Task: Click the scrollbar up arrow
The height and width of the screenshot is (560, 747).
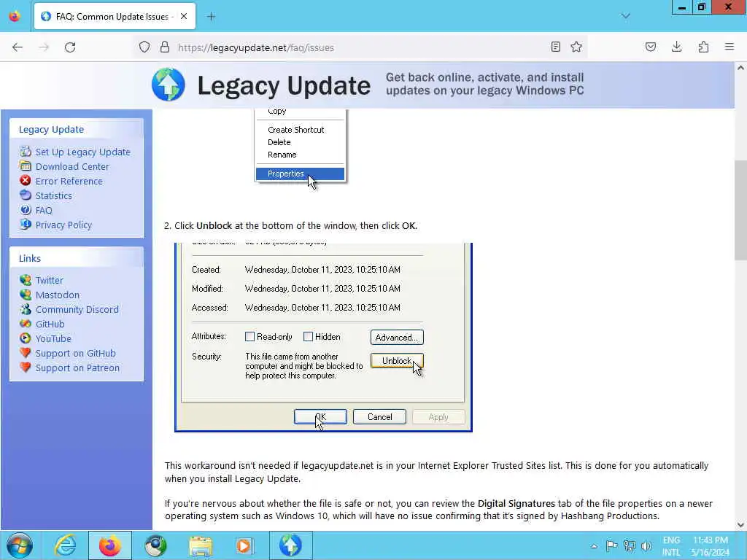Action: (740, 68)
